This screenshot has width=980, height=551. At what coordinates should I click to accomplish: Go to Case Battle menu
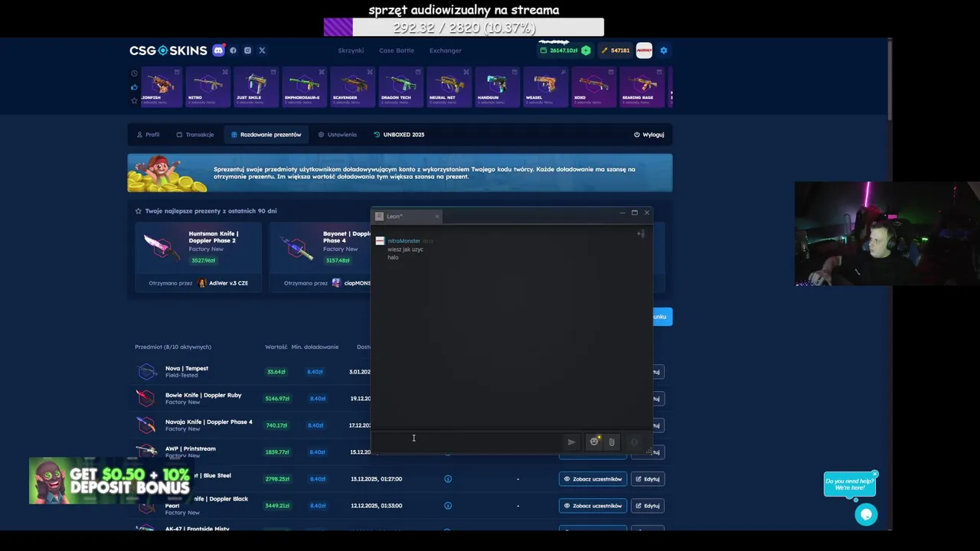pos(397,51)
